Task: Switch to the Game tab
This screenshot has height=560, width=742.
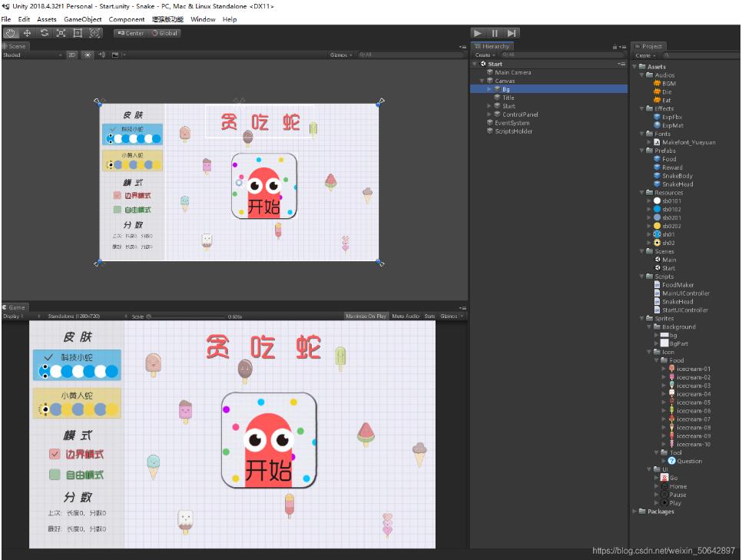Action: (x=14, y=306)
